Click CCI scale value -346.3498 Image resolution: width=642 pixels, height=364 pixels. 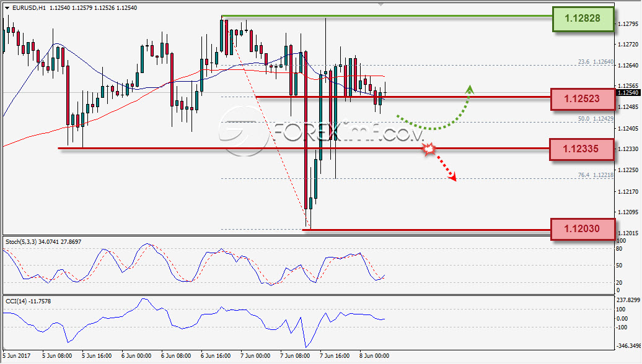click(x=628, y=345)
